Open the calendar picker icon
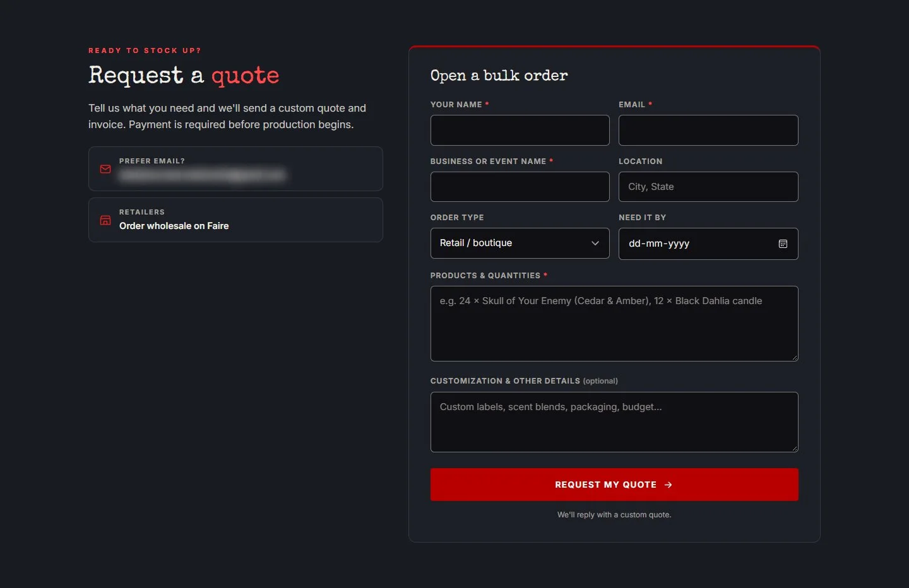This screenshot has height=588, width=909. point(783,244)
